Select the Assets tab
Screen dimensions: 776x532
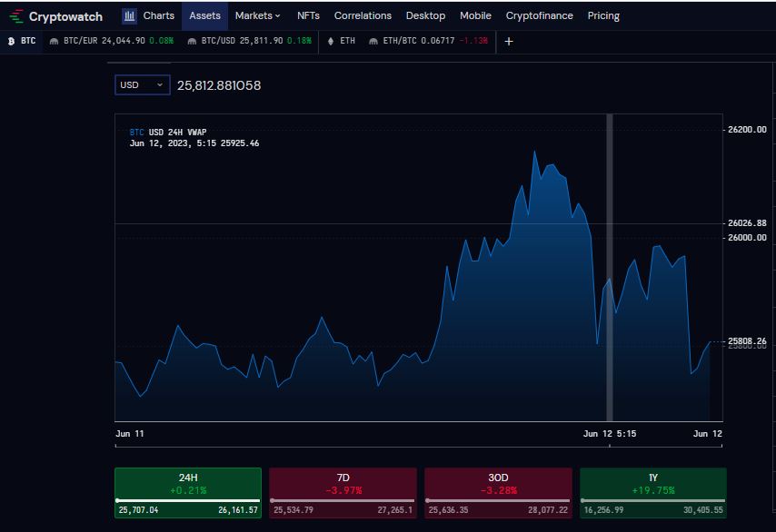204,15
